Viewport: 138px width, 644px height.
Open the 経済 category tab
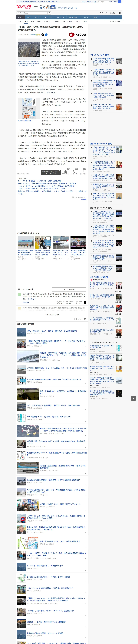coord(39,21)
